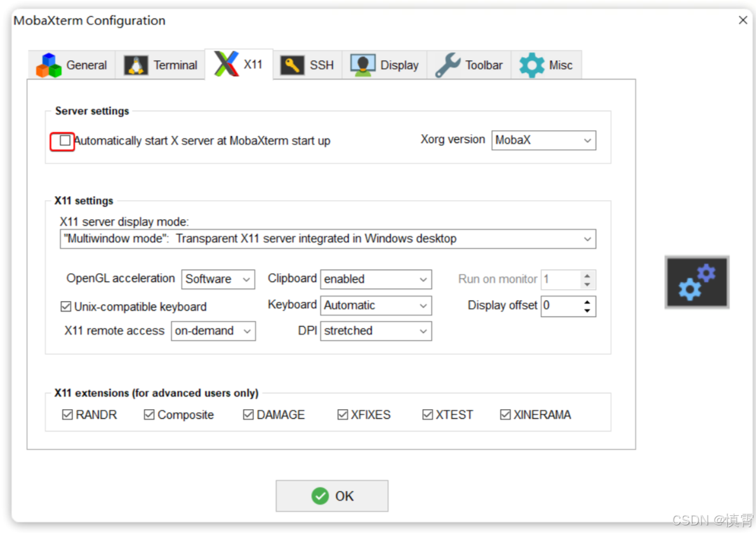Open X11 server display mode dropdown

pos(328,239)
